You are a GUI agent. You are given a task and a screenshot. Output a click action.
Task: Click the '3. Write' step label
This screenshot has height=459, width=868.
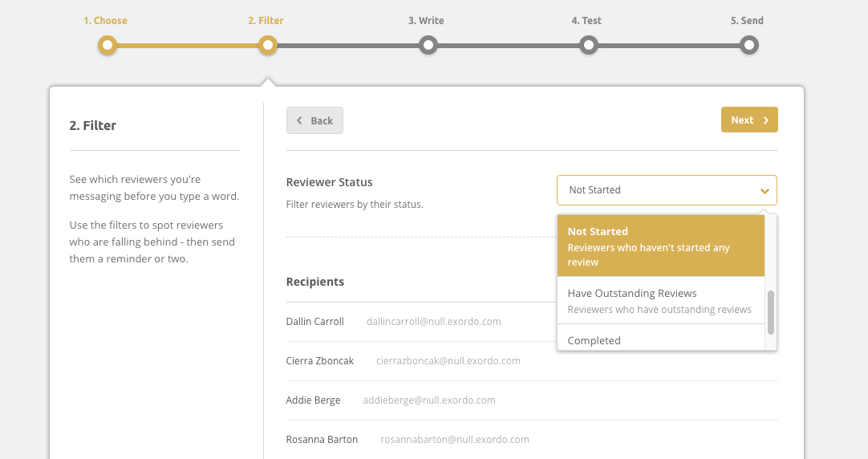coord(426,21)
